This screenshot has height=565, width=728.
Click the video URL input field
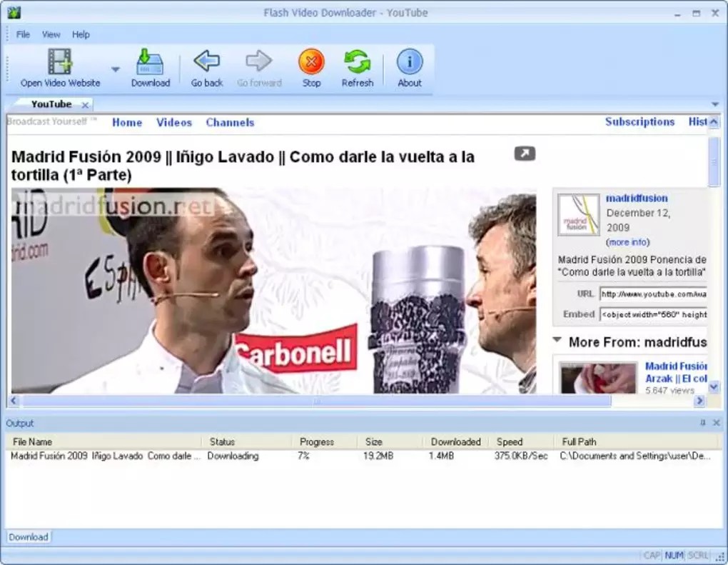pos(653,294)
